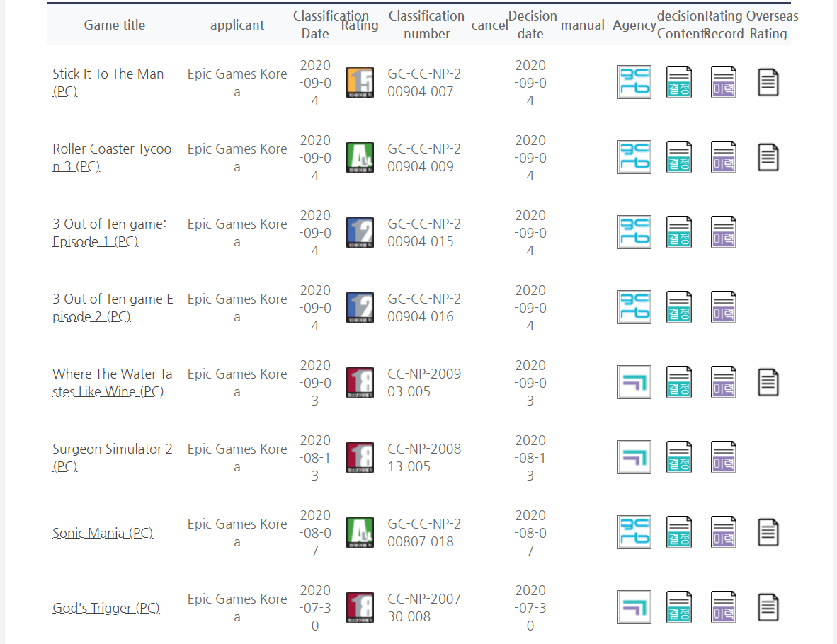The height and width of the screenshot is (644, 837).
Task: Click the agency logo for Roller Coaster Tycoon 3
Action: [634, 157]
